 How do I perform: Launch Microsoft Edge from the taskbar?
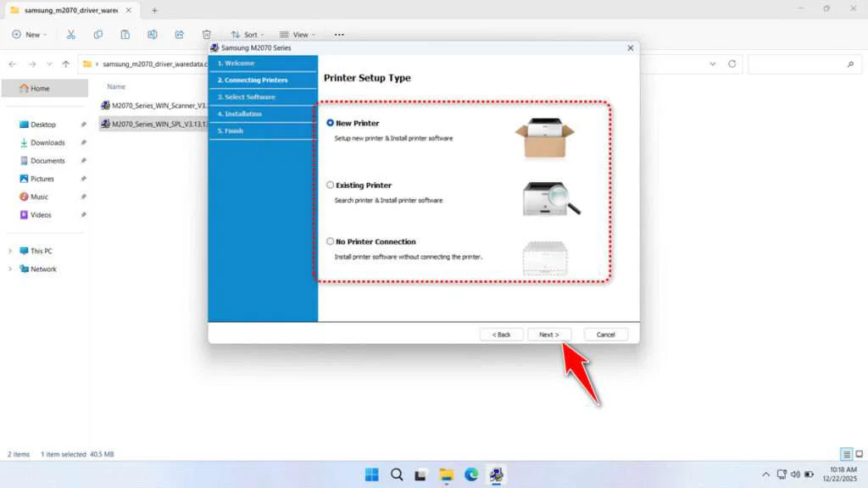point(471,474)
